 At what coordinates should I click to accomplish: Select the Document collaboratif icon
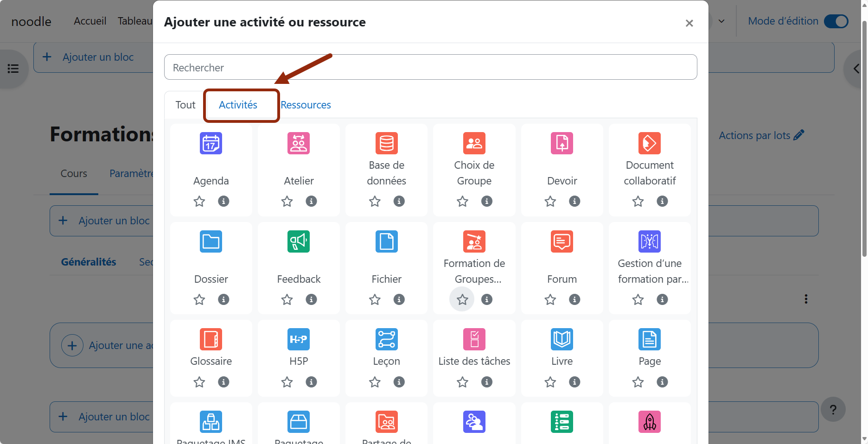coord(650,143)
